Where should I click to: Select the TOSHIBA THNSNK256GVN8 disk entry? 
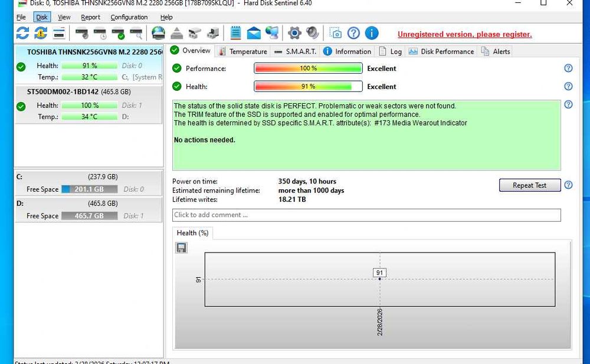(89, 64)
